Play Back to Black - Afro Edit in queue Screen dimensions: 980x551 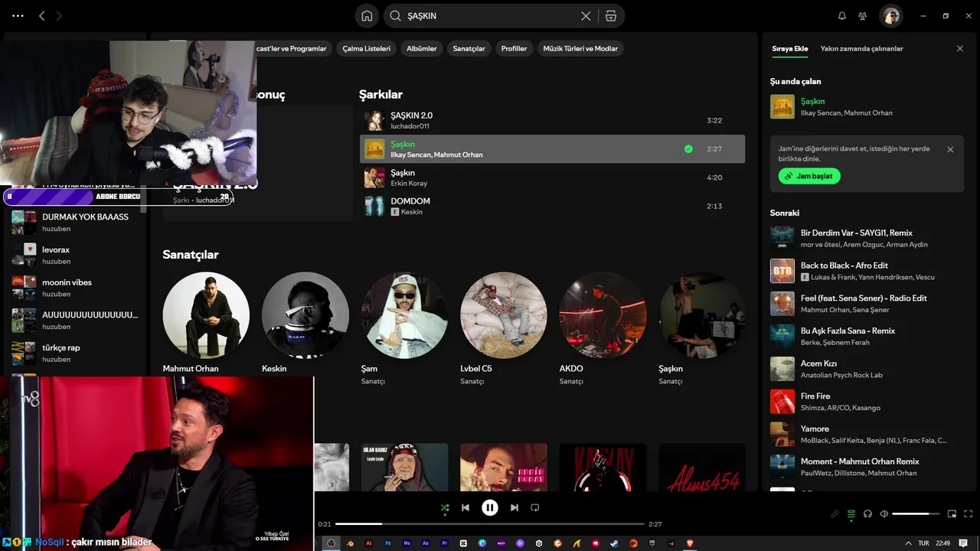pyautogui.click(x=868, y=271)
